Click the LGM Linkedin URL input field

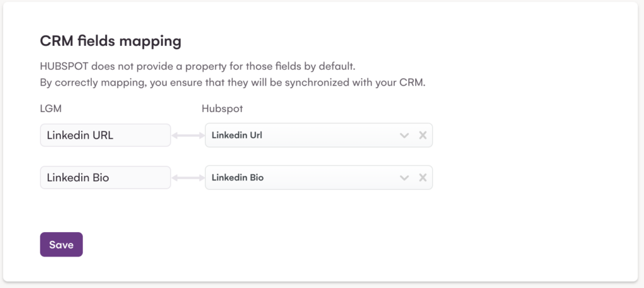click(x=105, y=135)
